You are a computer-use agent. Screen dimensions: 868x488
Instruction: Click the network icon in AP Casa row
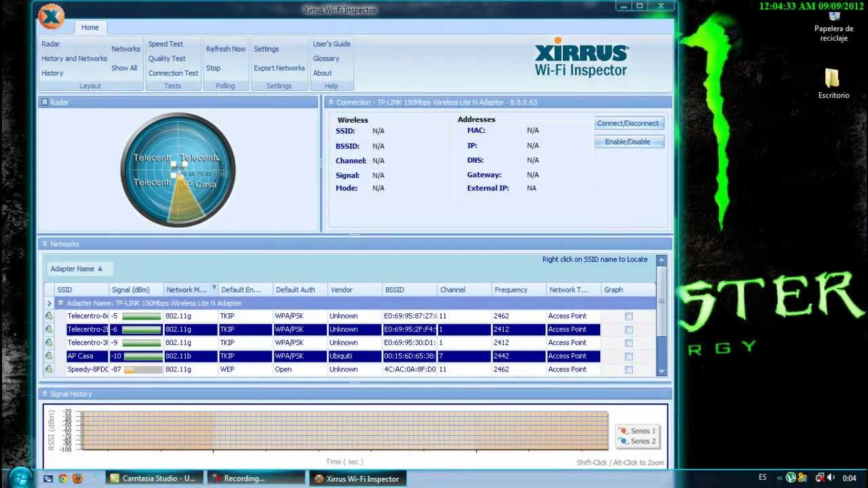coord(49,356)
